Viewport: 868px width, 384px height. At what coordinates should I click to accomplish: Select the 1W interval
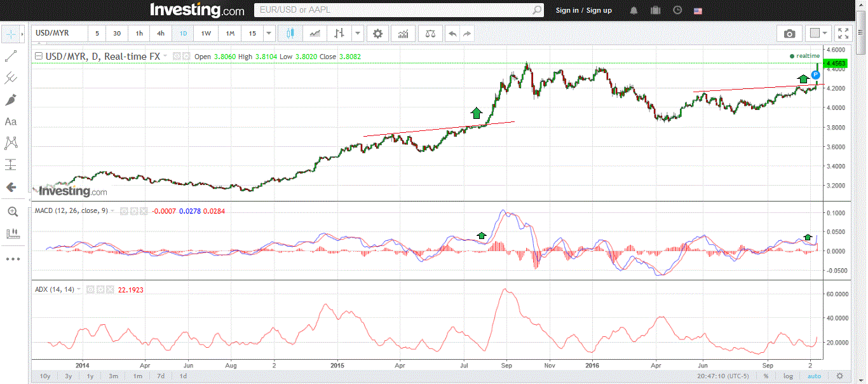(206, 34)
